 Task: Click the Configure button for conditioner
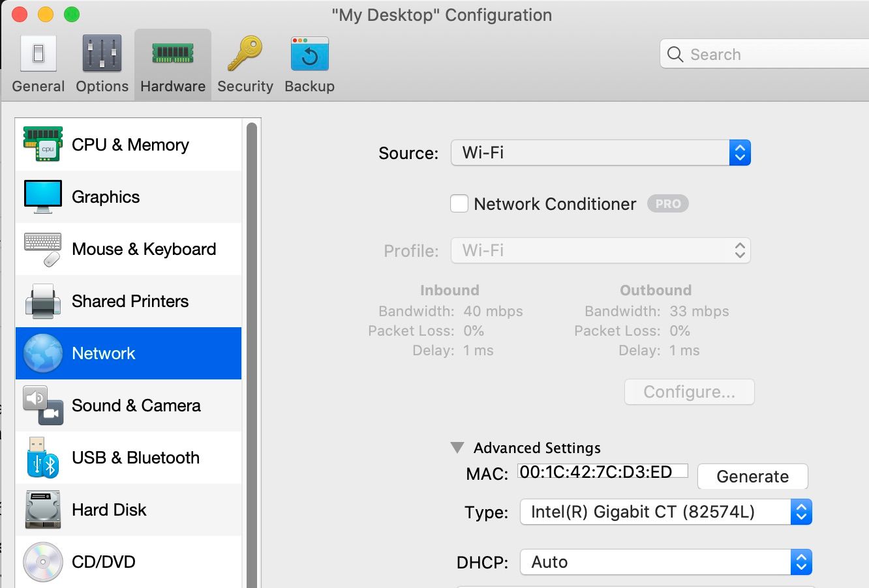click(x=689, y=392)
